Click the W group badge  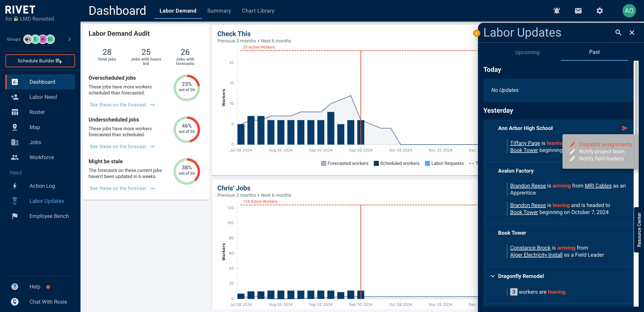pos(43,39)
